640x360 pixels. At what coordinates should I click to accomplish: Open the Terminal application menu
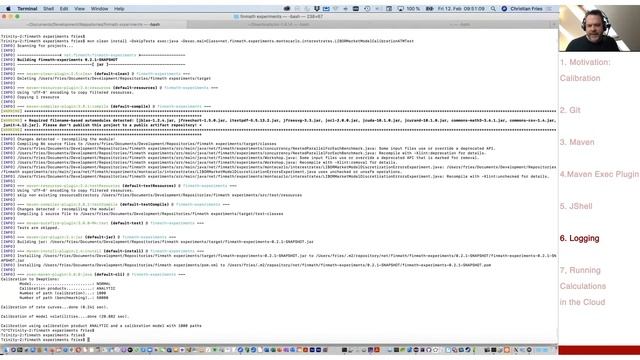tap(27, 9)
